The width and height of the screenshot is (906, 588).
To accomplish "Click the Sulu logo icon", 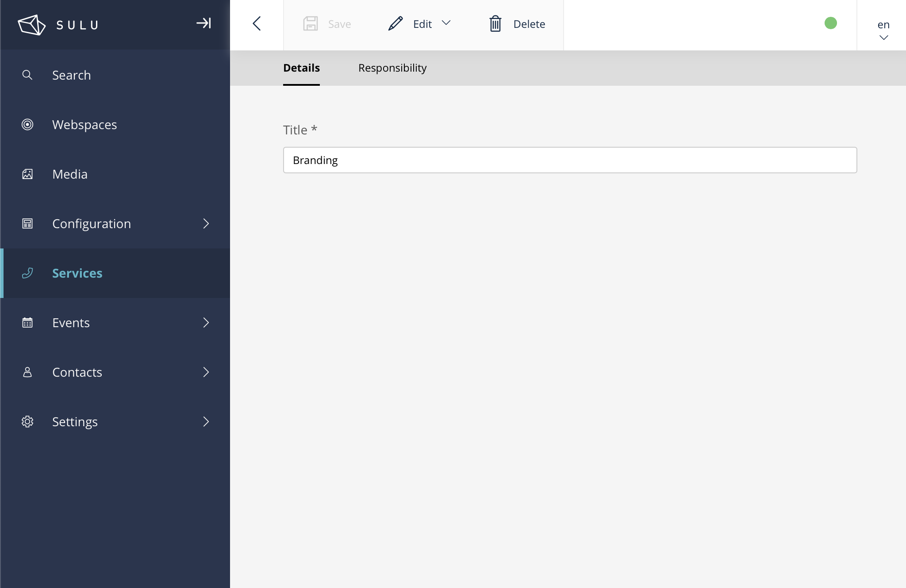I will (x=31, y=25).
